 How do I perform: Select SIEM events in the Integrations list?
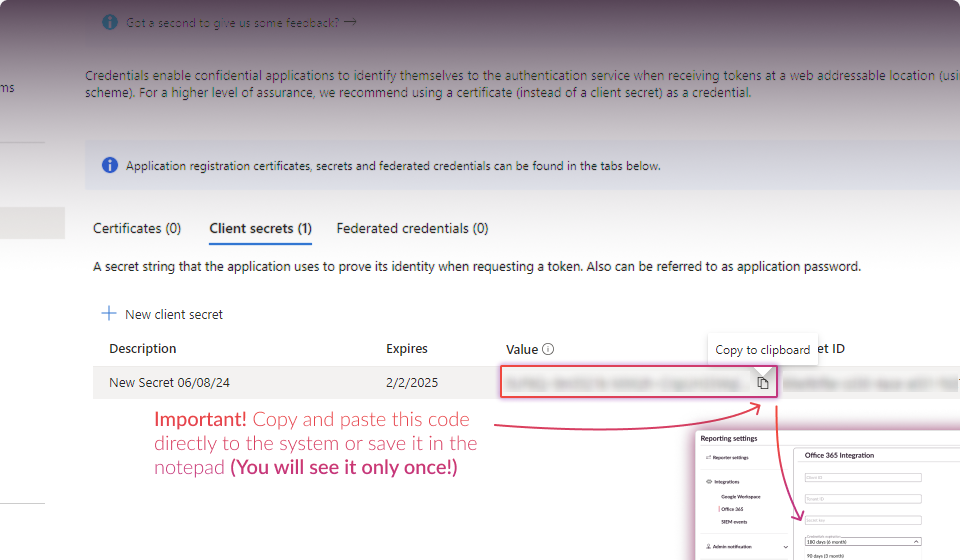pos(735,522)
